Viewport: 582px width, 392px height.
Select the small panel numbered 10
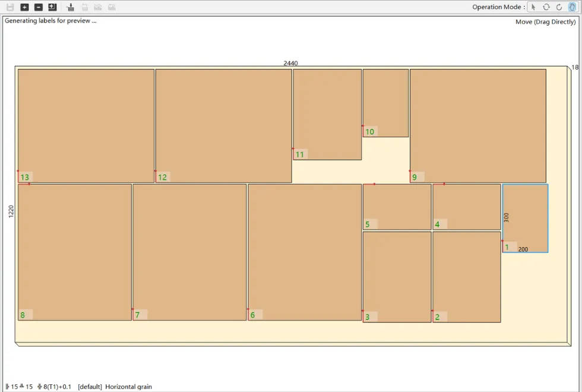click(385, 103)
